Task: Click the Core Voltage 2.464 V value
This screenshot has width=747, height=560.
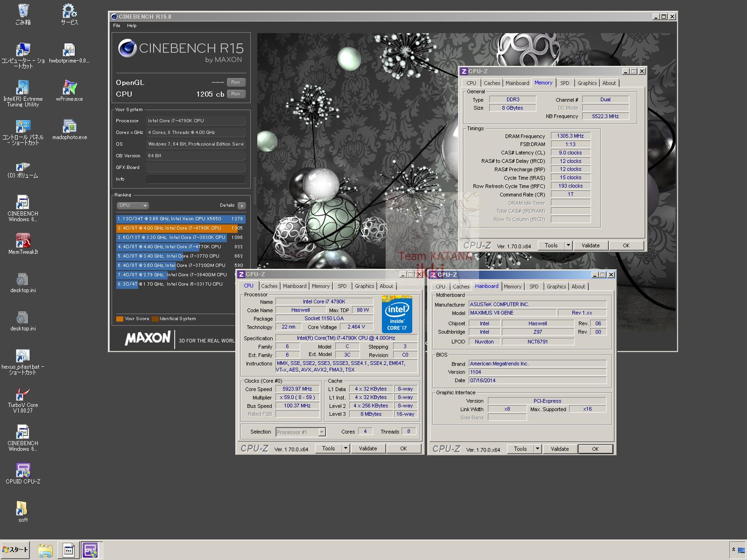Action: click(356, 327)
